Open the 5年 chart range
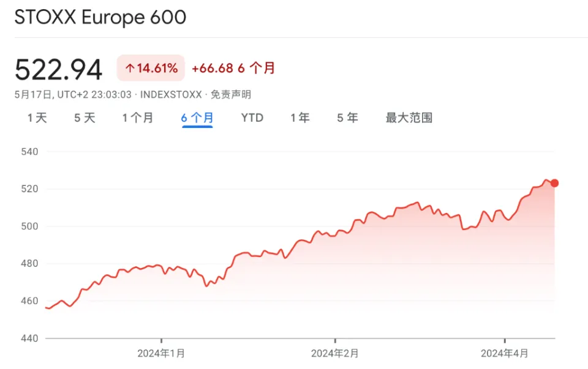 pos(347,117)
